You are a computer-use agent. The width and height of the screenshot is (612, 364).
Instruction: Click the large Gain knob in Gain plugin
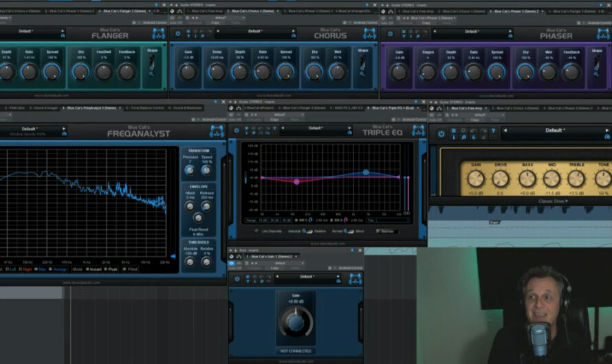pyautogui.click(x=296, y=322)
